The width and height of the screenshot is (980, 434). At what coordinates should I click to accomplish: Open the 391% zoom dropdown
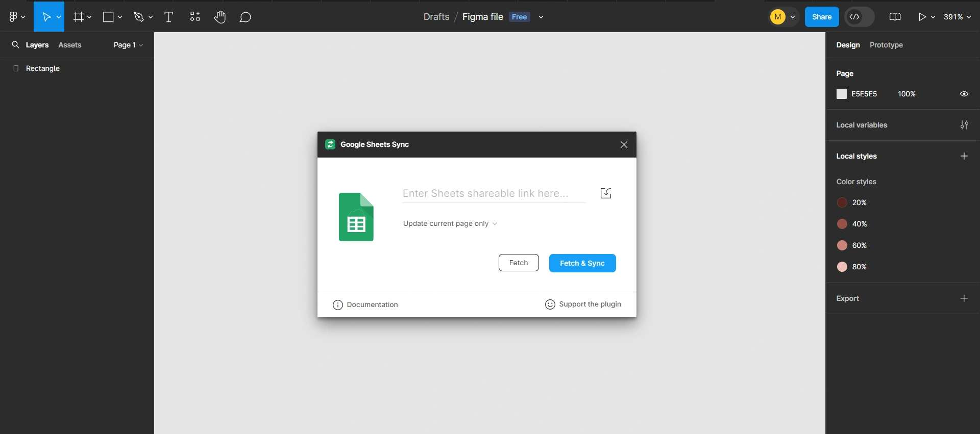point(957,17)
